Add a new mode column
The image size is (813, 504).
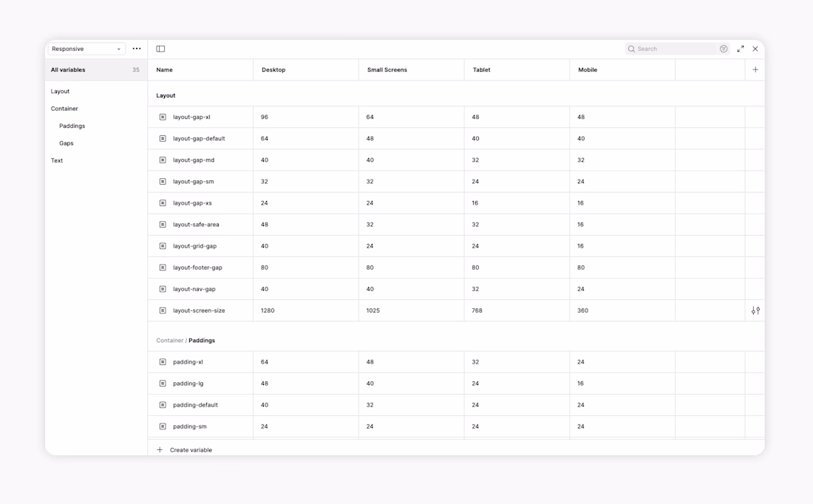coord(755,69)
